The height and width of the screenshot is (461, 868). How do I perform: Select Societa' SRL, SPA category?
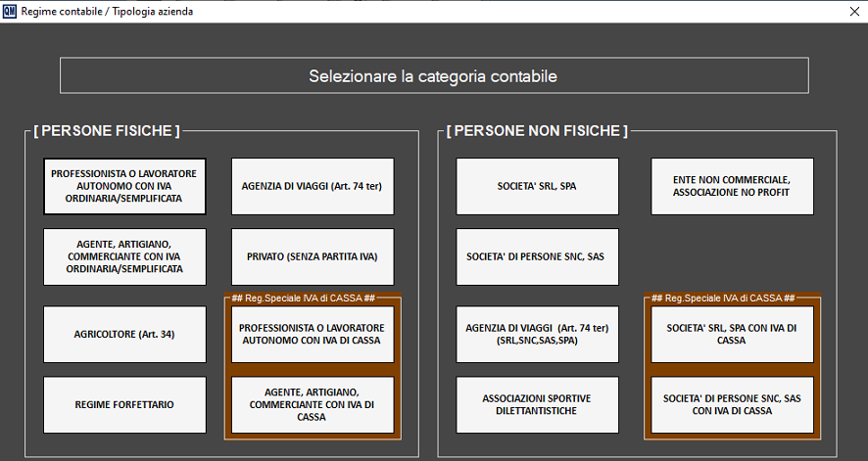pyautogui.click(x=537, y=186)
